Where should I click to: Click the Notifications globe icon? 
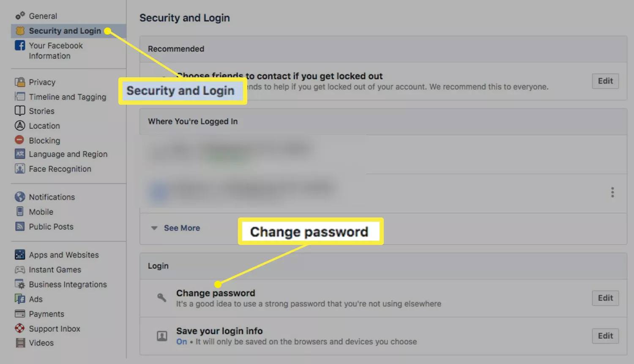pos(20,197)
